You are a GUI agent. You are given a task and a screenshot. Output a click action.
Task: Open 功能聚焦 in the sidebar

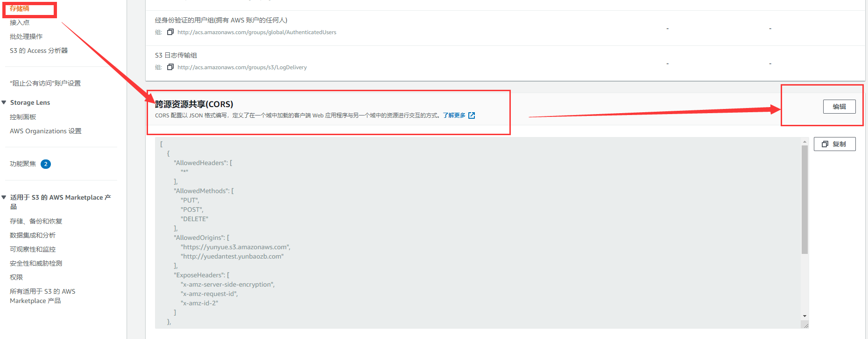click(x=23, y=164)
